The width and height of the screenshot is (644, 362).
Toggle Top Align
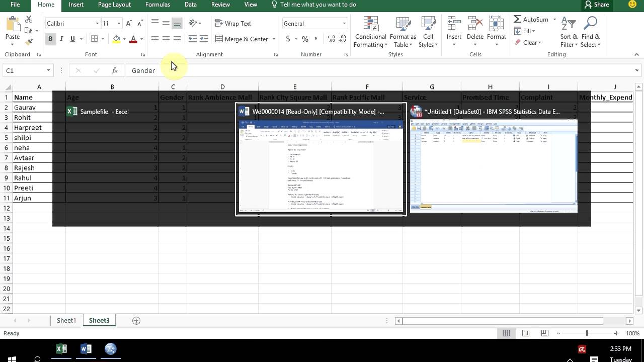(155, 23)
